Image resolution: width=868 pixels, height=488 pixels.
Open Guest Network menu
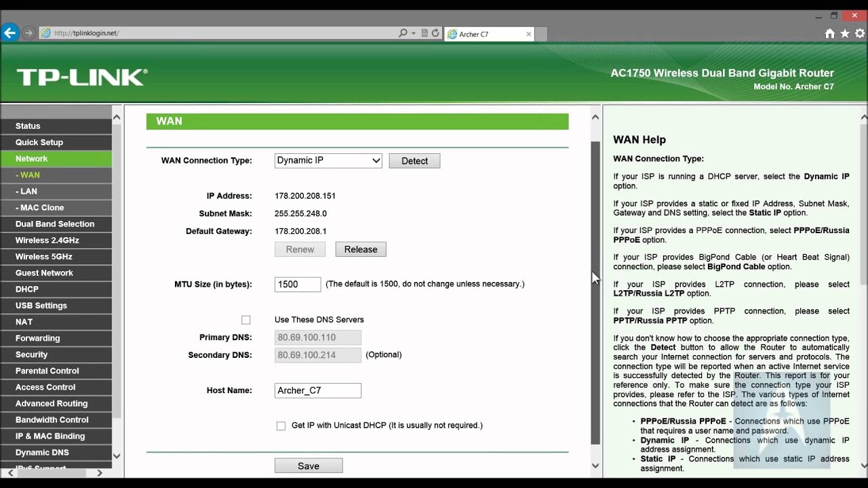point(56,272)
